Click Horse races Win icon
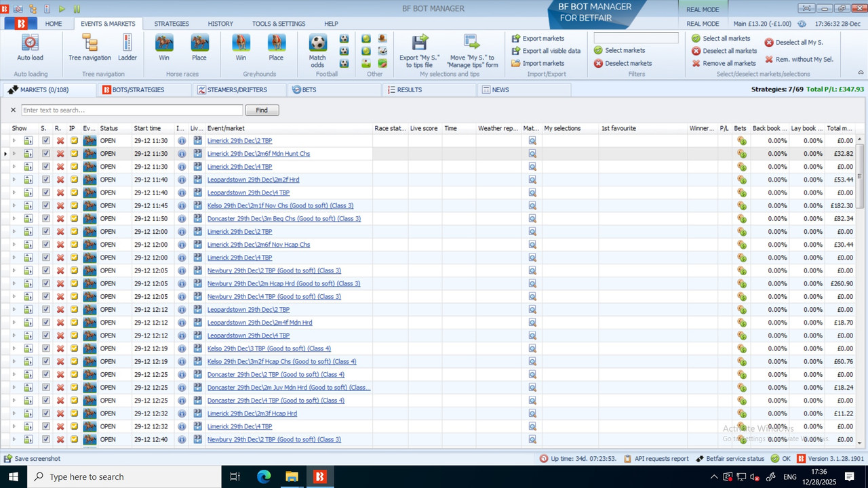Image resolution: width=868 pixels, height=488 pixels. coord(164,48)
